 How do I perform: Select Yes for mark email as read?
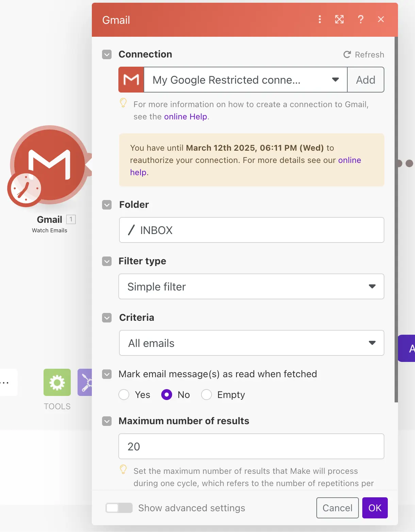coord(124,395)
